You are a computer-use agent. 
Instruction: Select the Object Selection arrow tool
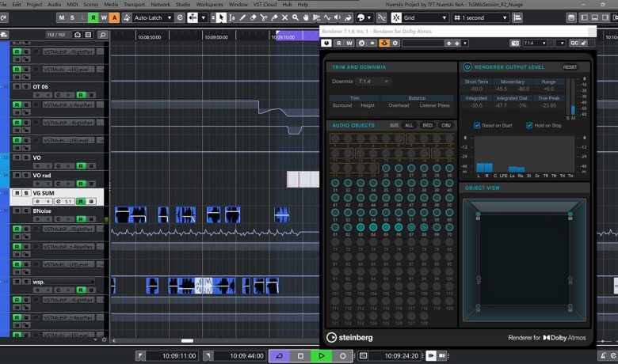(221, 17)
